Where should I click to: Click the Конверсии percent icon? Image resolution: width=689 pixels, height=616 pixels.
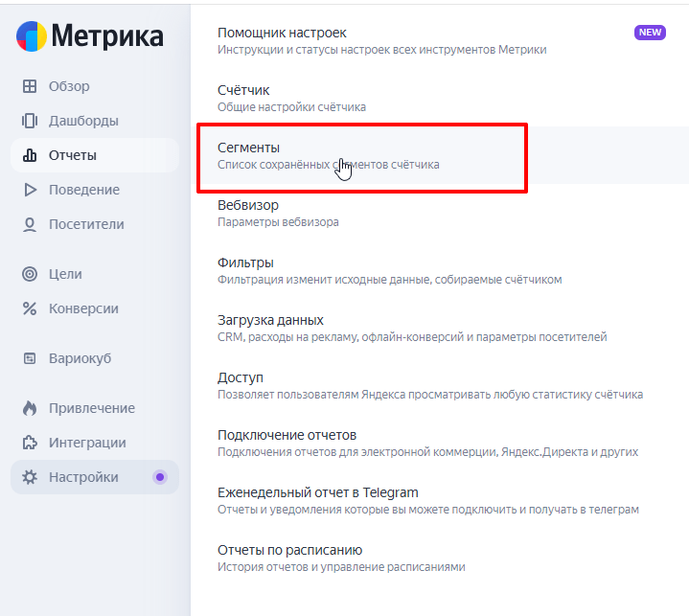tap(30, 308)
